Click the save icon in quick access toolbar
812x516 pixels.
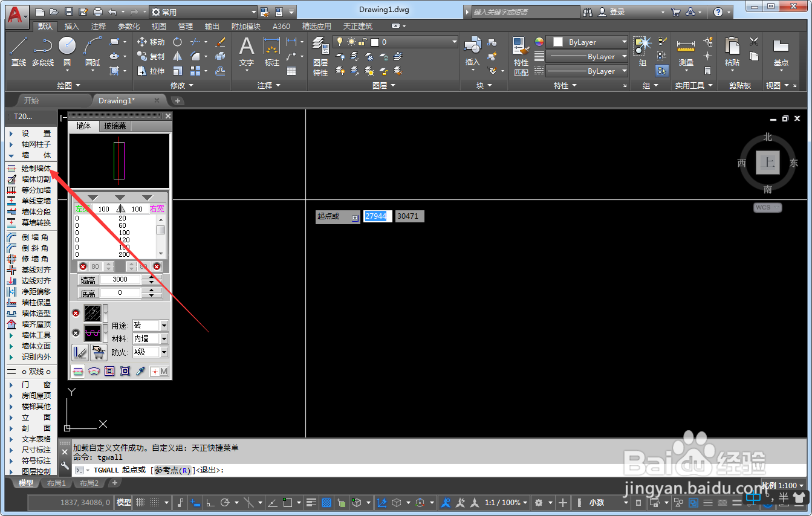pyautogui.click(x=68, y=11)
